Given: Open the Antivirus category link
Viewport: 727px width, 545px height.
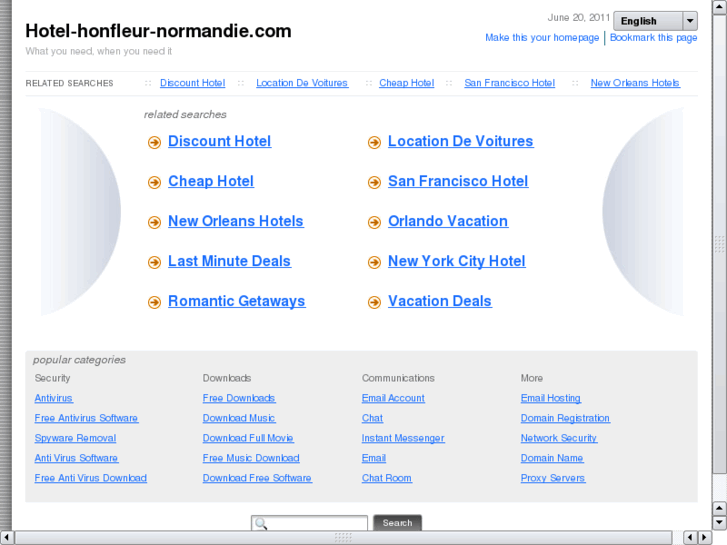Looking at the screenshot, I should point(53,398).
